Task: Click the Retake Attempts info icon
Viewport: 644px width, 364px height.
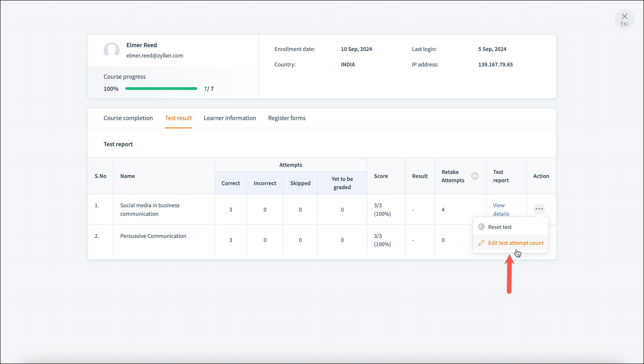Action: click(475, 176)
